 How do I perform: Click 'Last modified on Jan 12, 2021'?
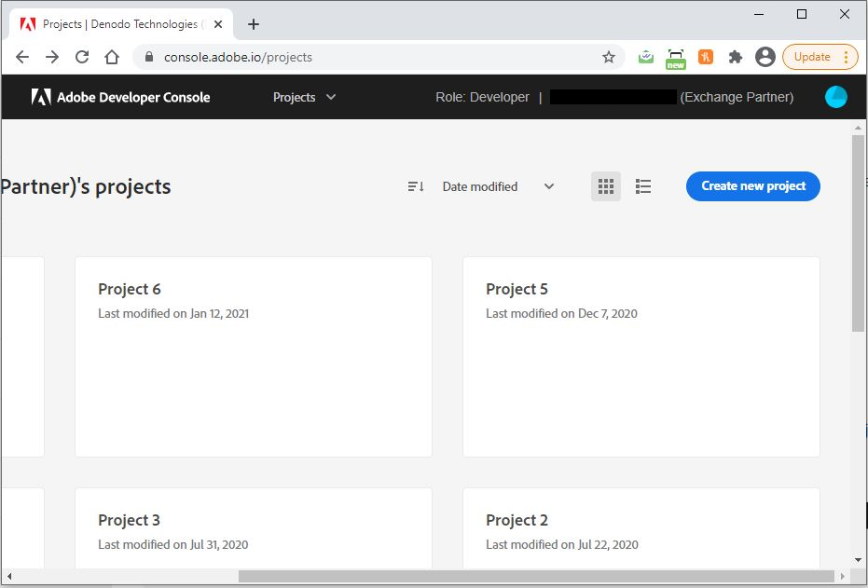[173, 314]
